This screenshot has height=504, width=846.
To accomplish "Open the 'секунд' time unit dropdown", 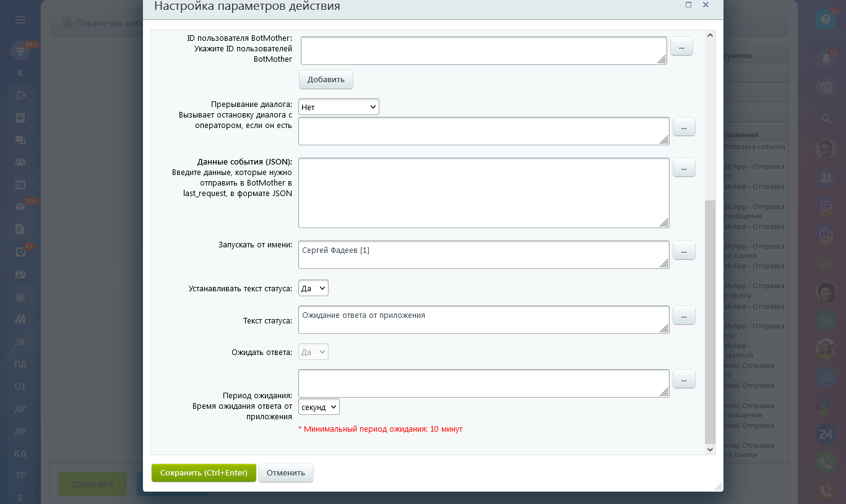I will coord(319,407).
